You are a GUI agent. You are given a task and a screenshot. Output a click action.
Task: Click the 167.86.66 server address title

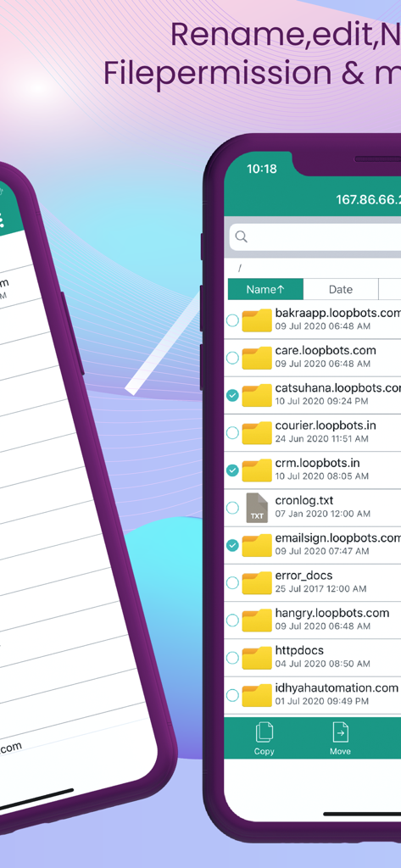pos(368,199)
